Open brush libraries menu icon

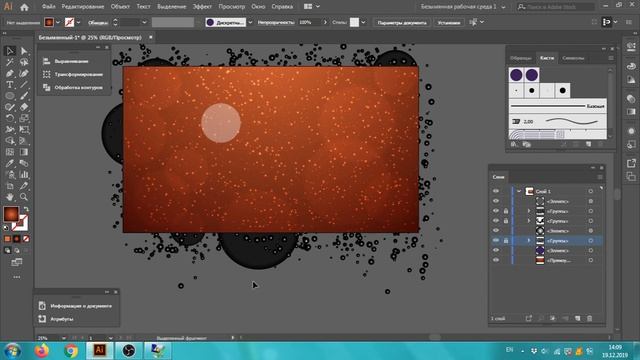pyautogui.click(x=514, y=144)
